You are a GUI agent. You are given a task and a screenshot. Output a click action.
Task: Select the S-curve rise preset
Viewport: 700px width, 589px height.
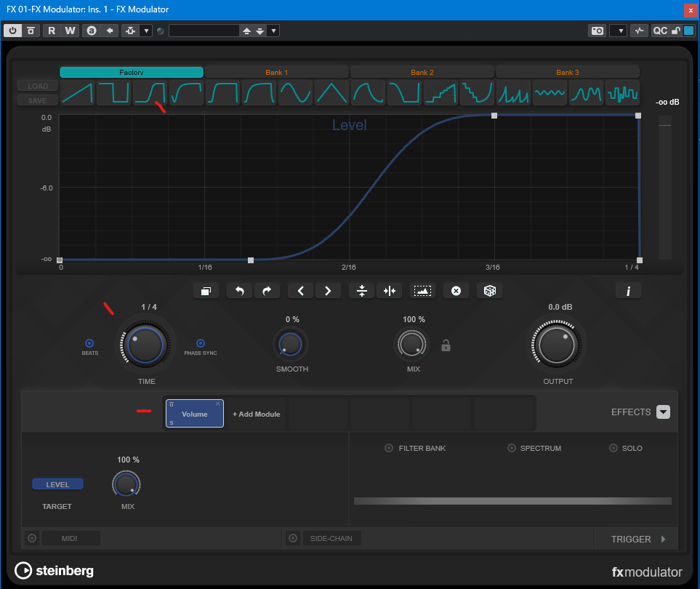click(x=150, y=93)
